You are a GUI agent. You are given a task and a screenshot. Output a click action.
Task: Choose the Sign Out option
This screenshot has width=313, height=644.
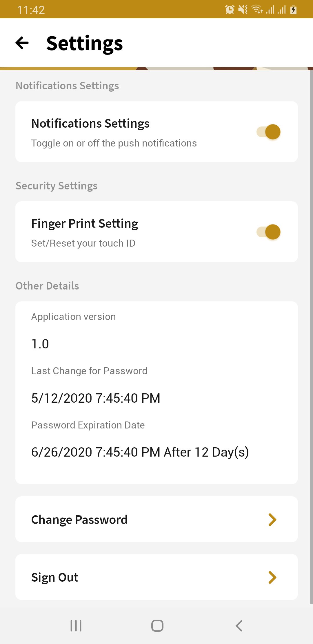click(x=55, y=577)
